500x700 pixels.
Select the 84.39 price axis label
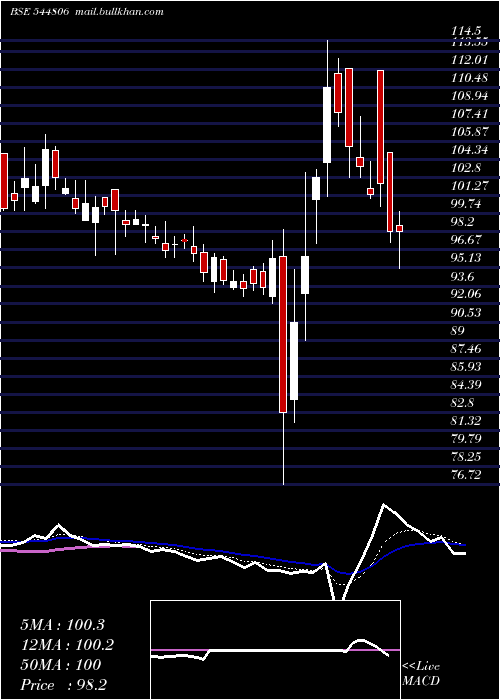tap(466, 384)
